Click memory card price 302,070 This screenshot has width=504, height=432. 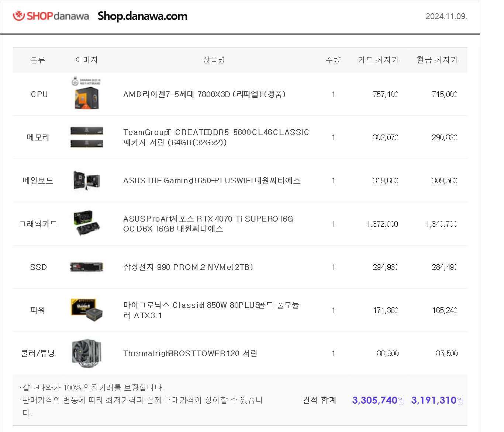coord(386,137)
